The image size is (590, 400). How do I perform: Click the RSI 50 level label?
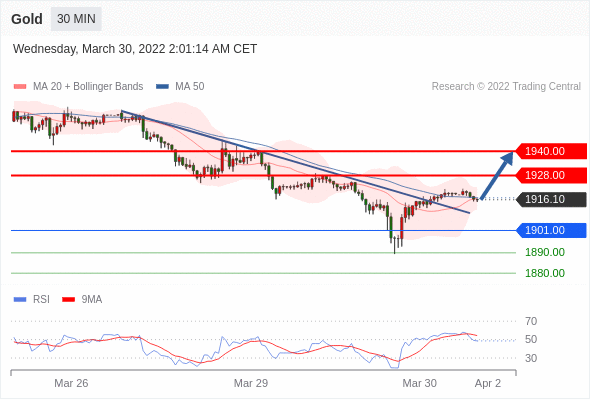point(531,339)
